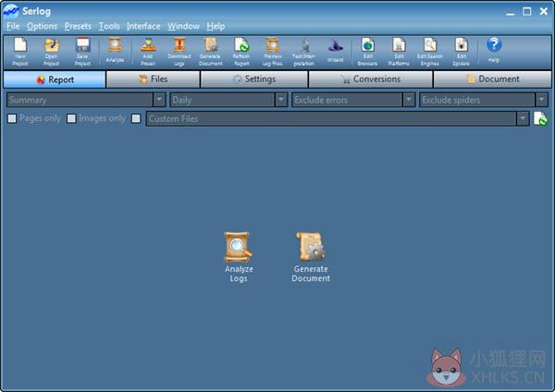Create a new project from the toolbar
The image size is (555, 392).
coord(20,52)
